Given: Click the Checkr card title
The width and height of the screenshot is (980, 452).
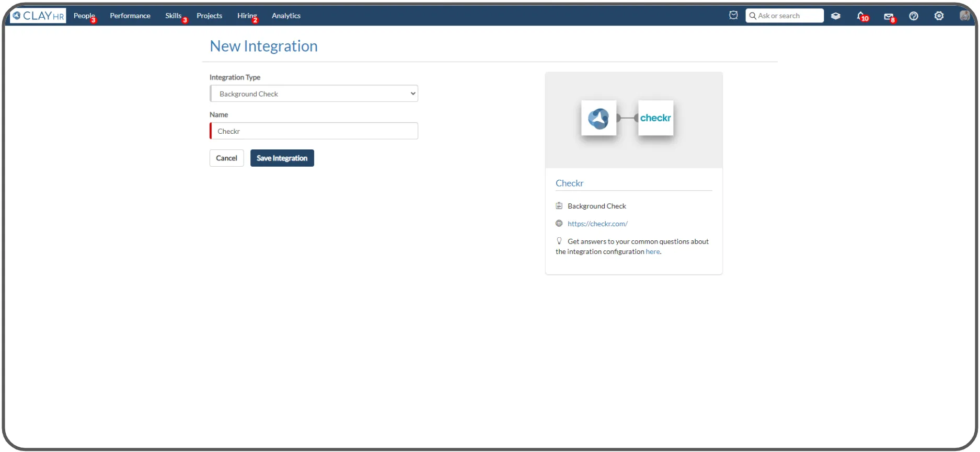Looking at the screenshot, I should [569, 183].
